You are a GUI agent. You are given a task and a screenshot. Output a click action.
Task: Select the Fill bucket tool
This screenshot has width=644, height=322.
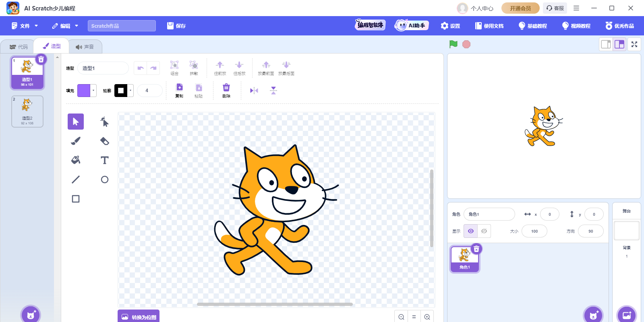coord(76,160)
